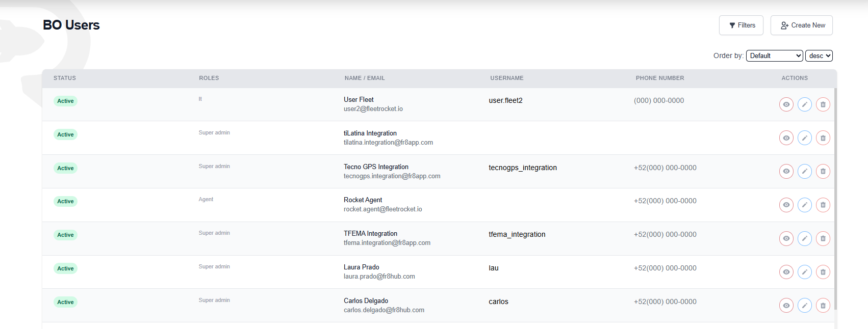This screenshot has width=868, height=329.
Task: Open the Order by Default dropdown
Action: pyautogui.click(x=775, y=56)
